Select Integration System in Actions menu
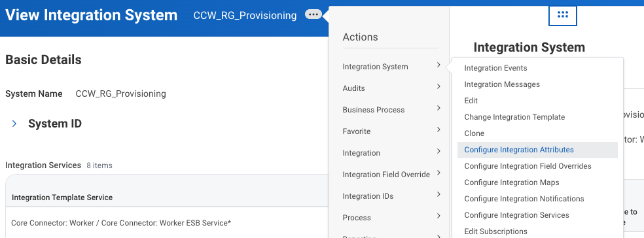 376,67
